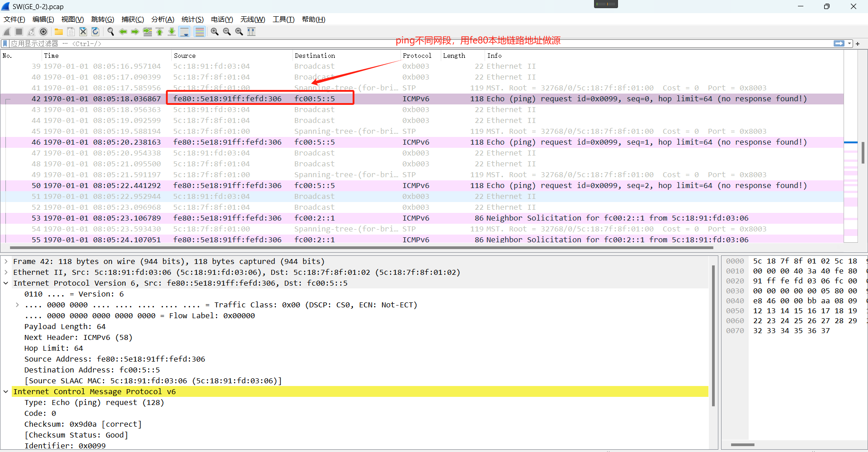
Task: Open the display filter history dropdown
Action: pyautogui.click(x=849, y=43)
